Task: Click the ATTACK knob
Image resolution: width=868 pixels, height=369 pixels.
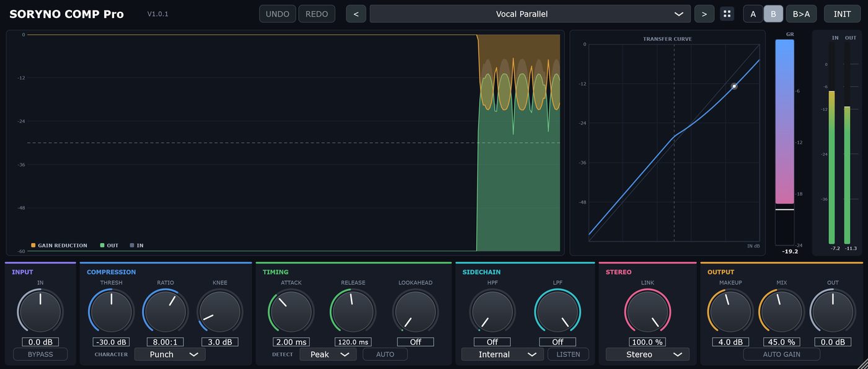Action: [291, 311]
